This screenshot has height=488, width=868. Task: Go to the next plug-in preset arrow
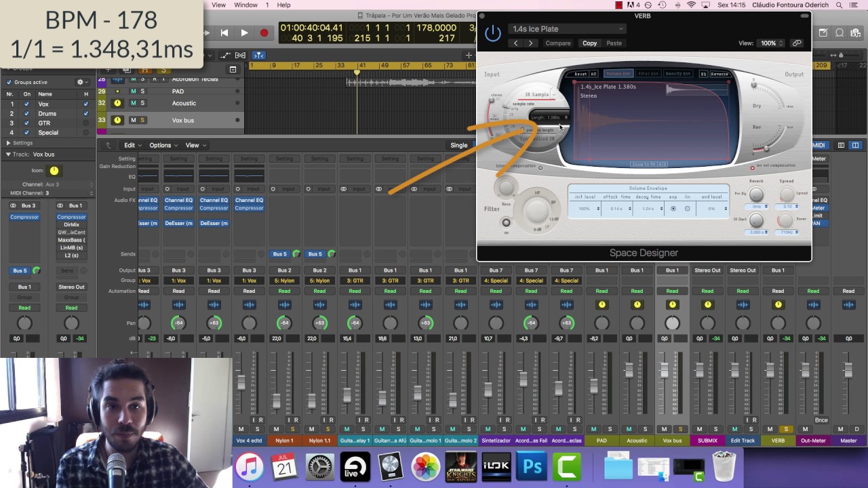coord(530,43)
